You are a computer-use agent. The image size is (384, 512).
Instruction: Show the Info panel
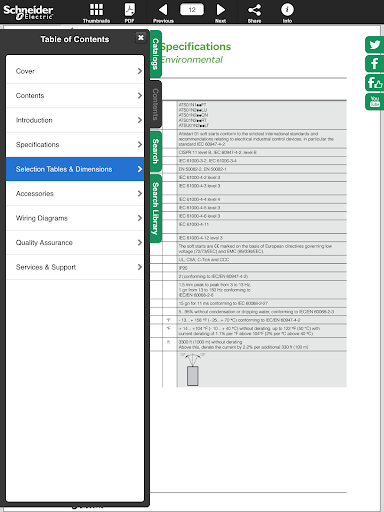287,13
